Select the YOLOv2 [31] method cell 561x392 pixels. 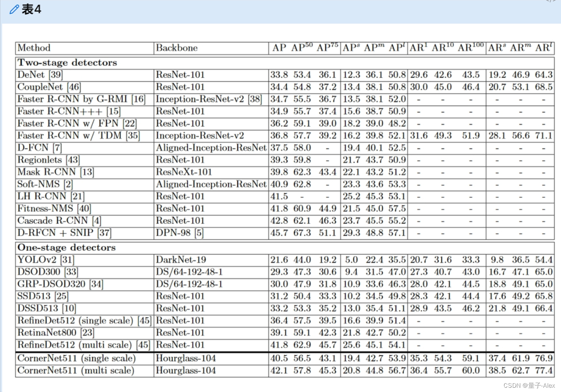pos(46,260)
